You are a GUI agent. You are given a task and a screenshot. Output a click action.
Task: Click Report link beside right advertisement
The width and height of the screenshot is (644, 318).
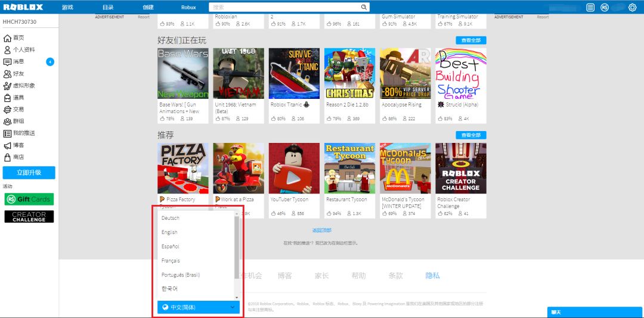point(543,17)
